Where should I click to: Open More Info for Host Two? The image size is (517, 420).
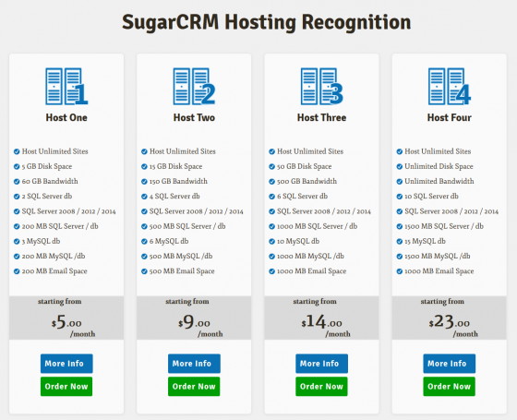[194, 364]
